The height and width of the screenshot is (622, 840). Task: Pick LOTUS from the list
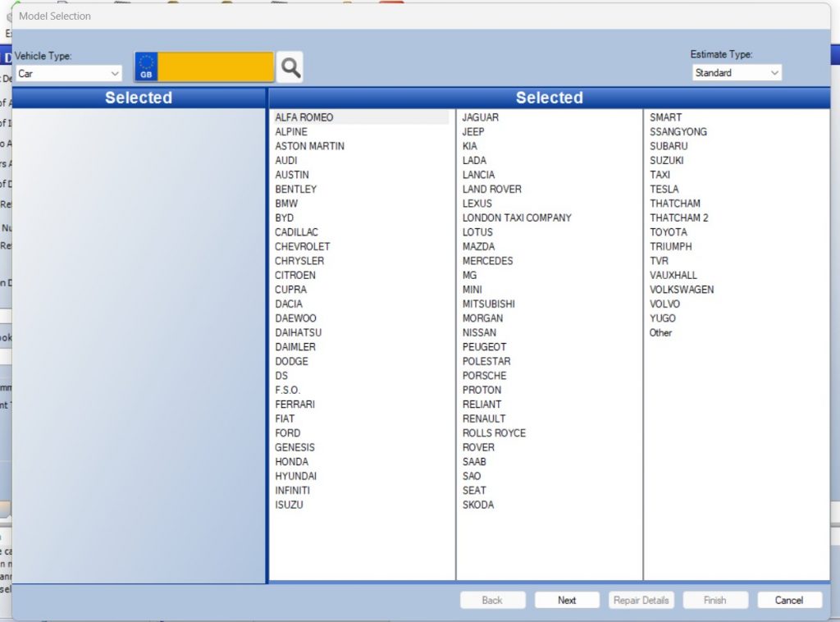coord(477,232)
